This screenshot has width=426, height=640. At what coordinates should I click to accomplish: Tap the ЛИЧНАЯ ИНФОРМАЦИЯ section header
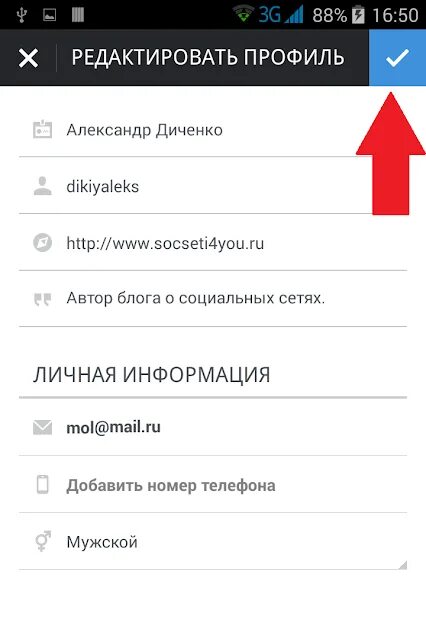(x=151, y=374)
